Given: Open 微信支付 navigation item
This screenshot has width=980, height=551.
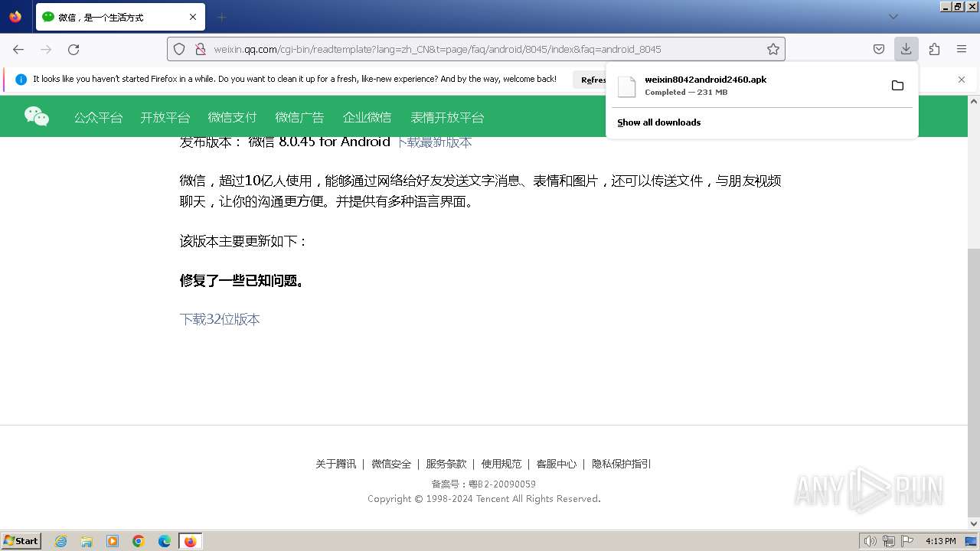Looking at the screenshot, I should [232, 118].
